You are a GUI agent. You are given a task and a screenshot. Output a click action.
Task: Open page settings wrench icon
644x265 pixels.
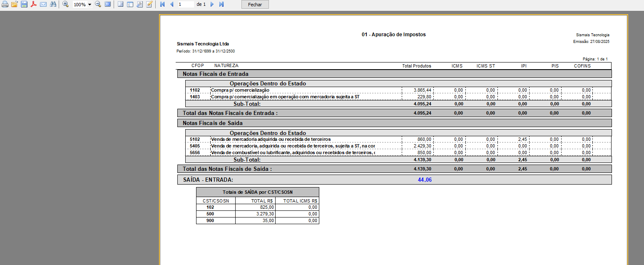[x=139, y=4]
